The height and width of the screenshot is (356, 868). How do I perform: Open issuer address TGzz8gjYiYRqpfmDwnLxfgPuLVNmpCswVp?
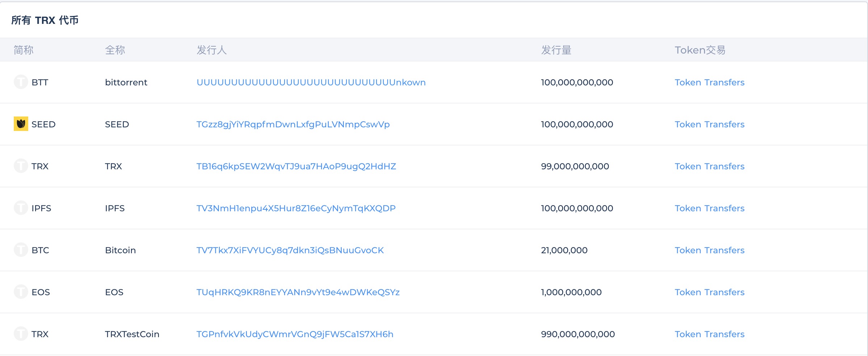click(293, 125)
